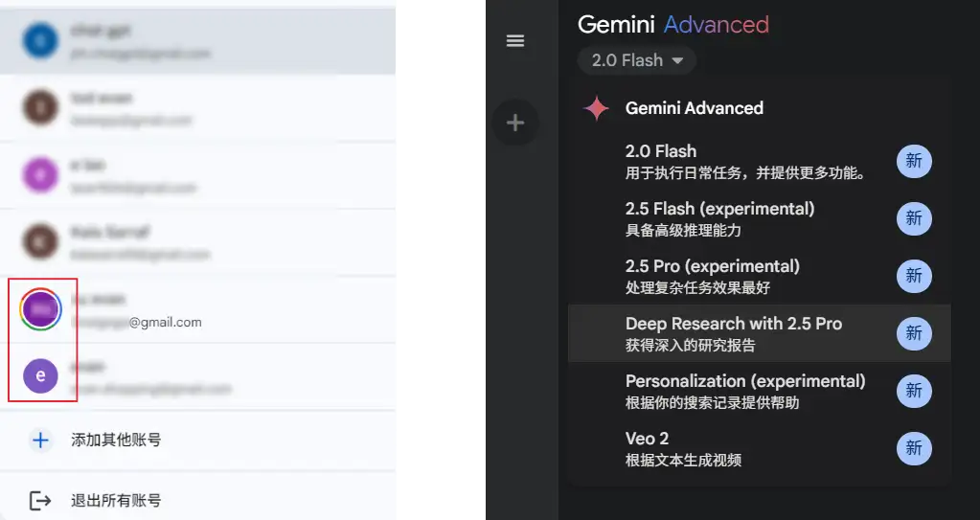Click 退出所有账号 to sign out all accounts

pos(116,500)
